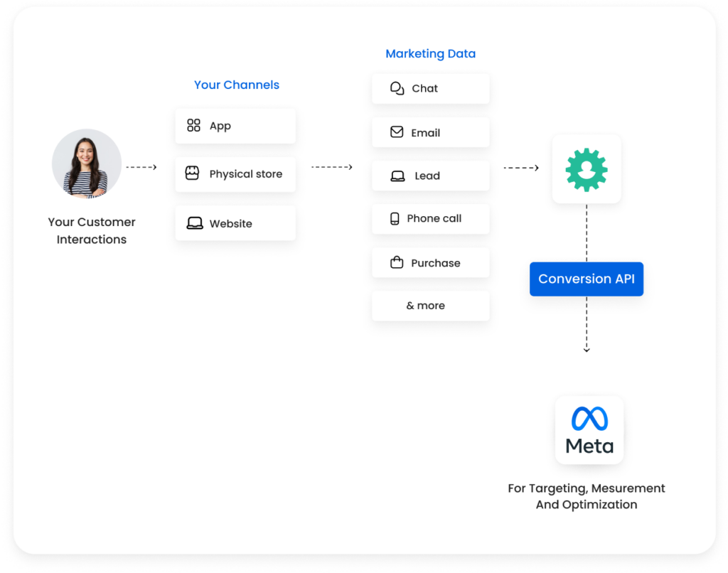The image size is (728, 573).
Task: Click the 'Your Channels' heading
Action: coord(237,85)
